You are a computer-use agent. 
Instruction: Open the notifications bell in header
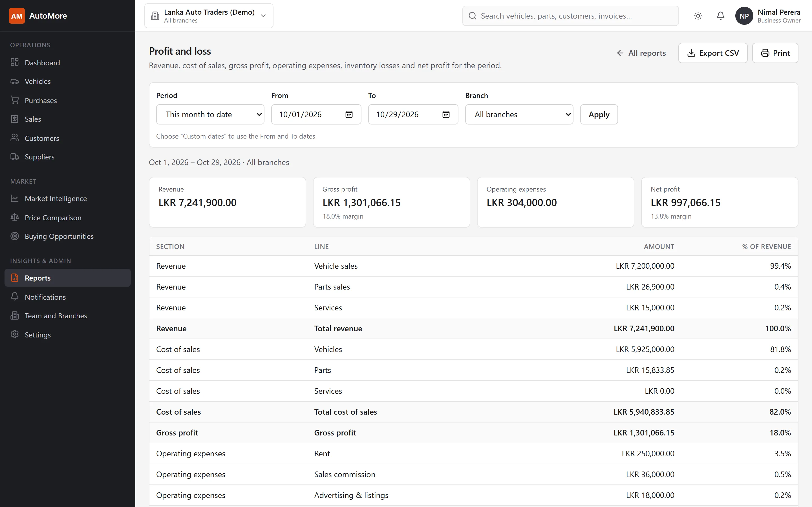720,16
